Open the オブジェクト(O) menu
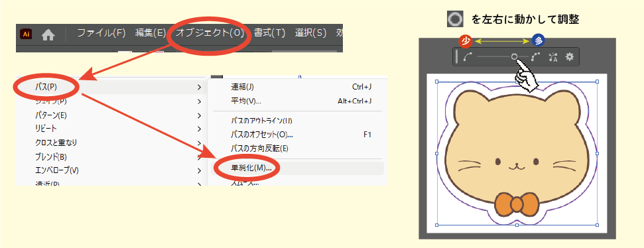Screen dimensions: 644x248 tap(210, 33)
